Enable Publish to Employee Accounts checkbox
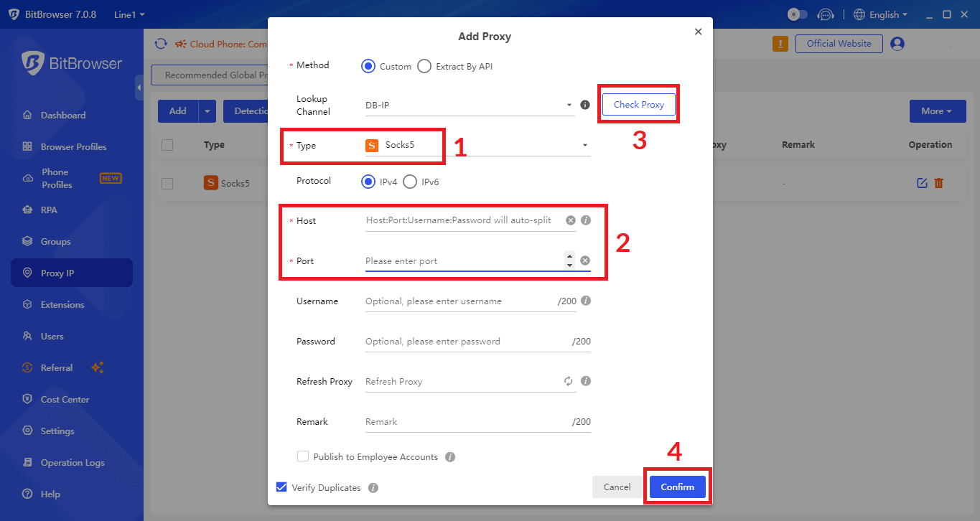Image resolution: width=980 pixels, height=521 pixels. [303, 456]
